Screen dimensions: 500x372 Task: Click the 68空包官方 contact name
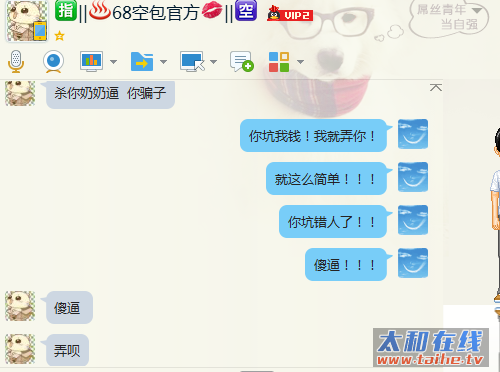click(156, 13)
